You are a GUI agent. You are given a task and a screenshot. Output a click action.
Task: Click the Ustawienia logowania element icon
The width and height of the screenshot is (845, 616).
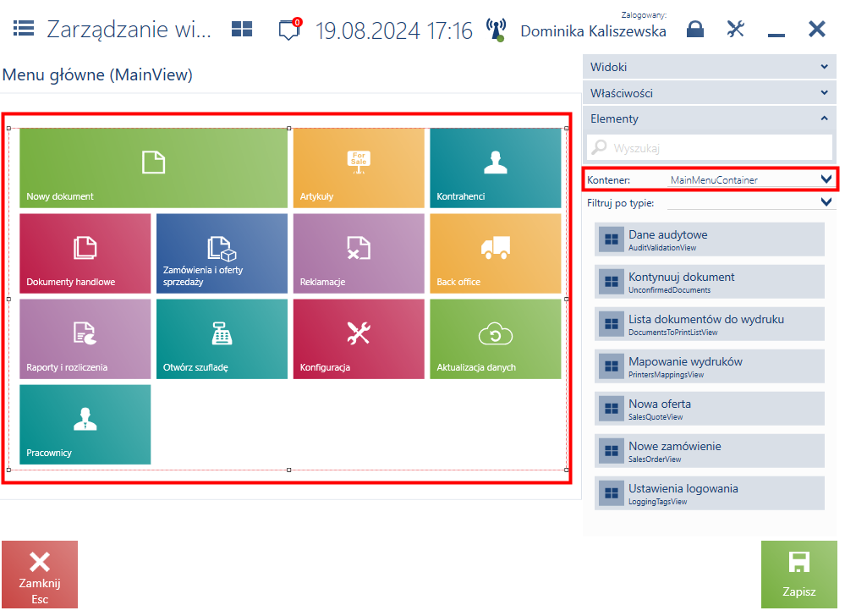point(611,493)
